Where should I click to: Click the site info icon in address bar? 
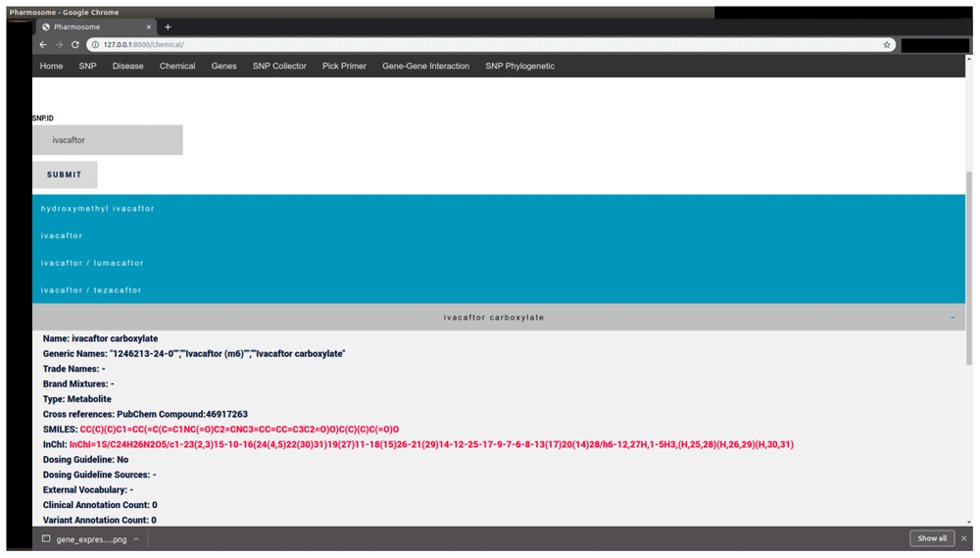pyautogui.click(x=94, y=45)
